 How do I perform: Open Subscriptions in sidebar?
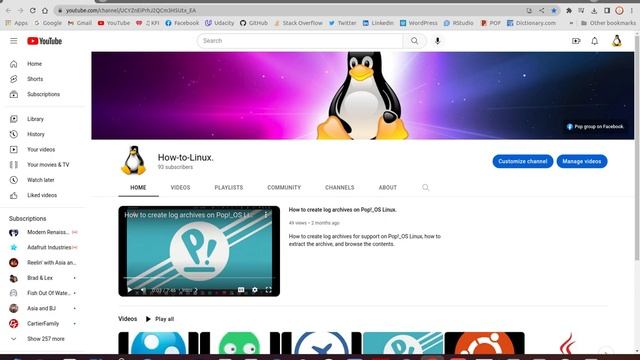(x=43, y=94)
